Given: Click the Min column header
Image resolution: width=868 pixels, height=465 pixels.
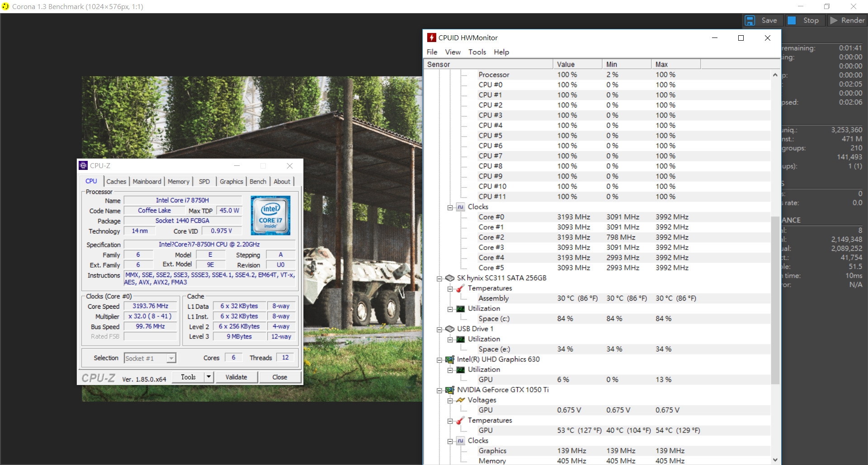Looking at the screenshot, I should coord(627,64).
